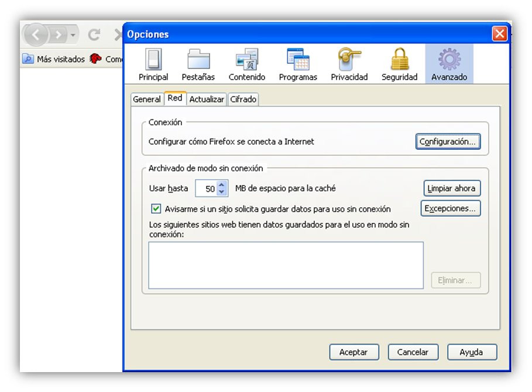Click the browser forward arrow button
This screenshot has height=392, width=532.
59,35
